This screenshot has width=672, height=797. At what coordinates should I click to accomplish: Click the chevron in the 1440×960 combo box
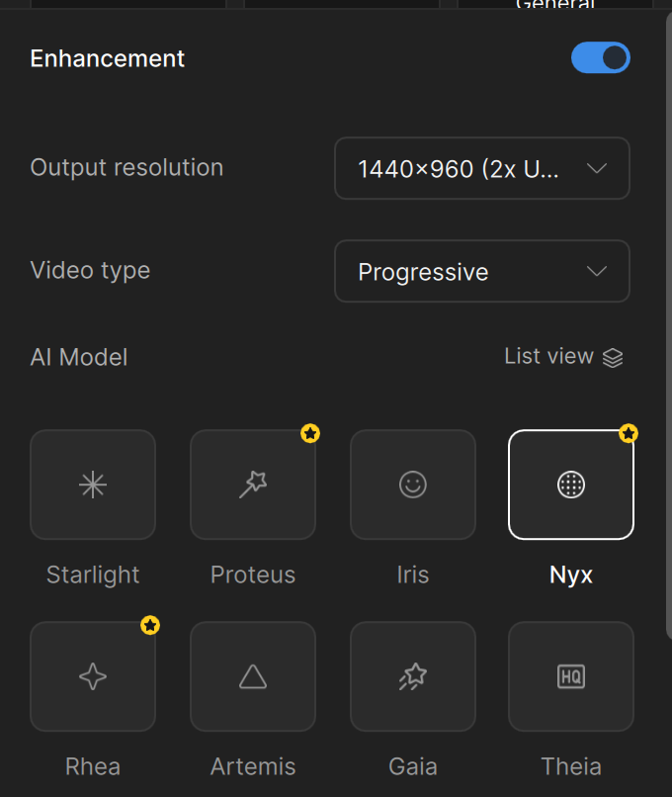[597, 168]
